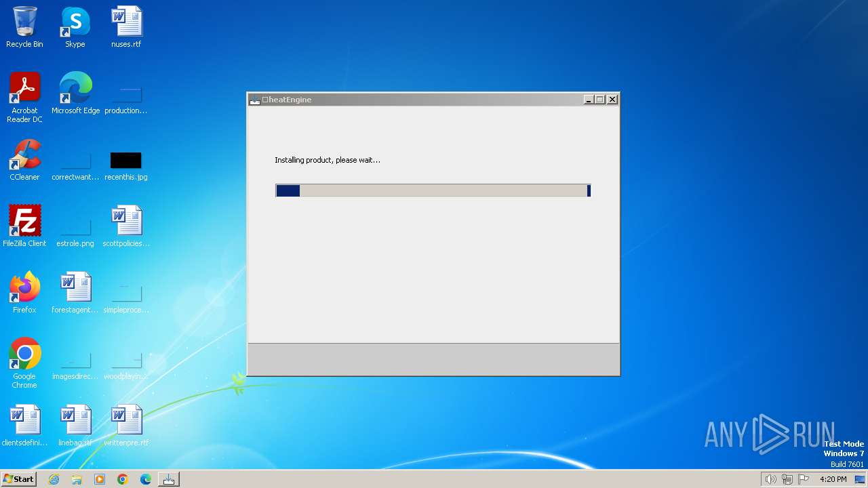
Task: Click the CheatEngine title bar icon
Action: point(255,100)
